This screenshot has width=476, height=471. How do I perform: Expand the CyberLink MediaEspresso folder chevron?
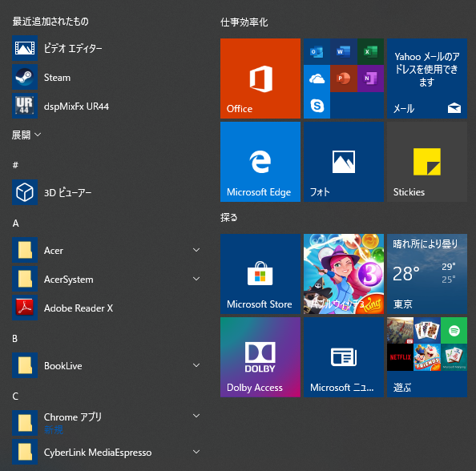(196, 452)
